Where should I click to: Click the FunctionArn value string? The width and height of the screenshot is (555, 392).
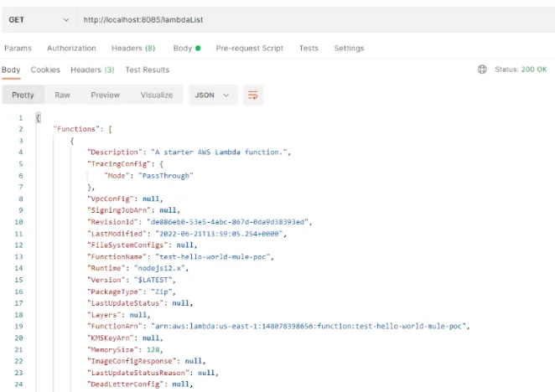[x=309, y=326]
